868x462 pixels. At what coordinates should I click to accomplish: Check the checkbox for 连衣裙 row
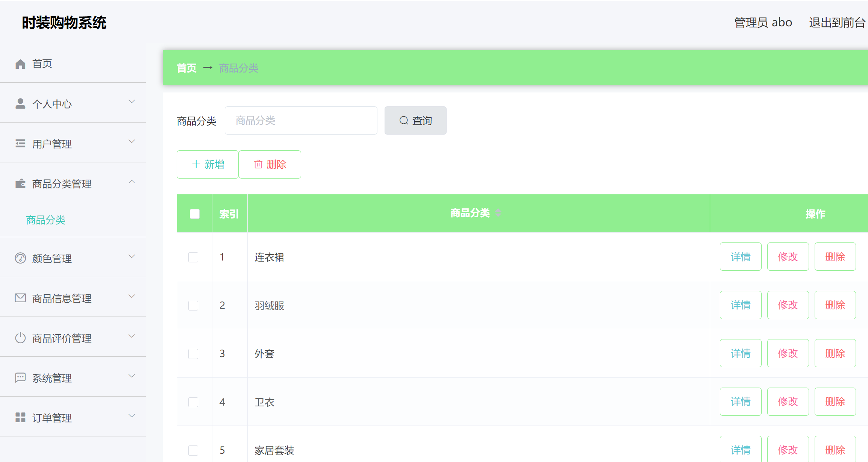click(193, 257)
